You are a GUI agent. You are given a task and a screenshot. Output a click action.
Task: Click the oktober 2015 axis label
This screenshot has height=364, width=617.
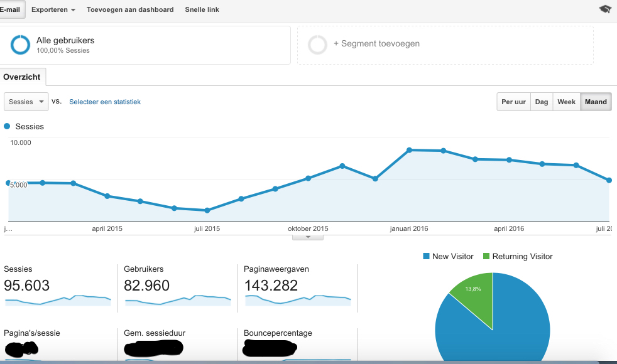(308, 228)
